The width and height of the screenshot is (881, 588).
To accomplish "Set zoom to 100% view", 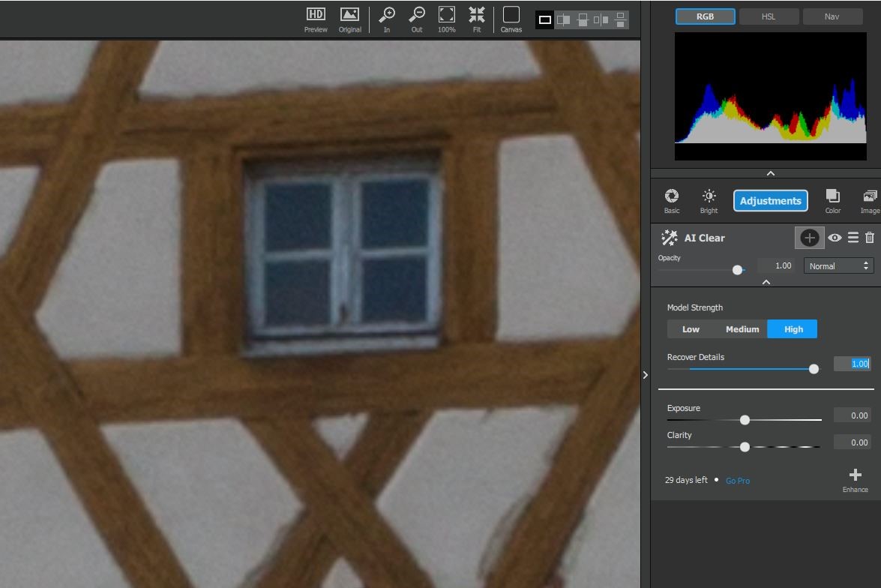I will [x=447, y=19].
